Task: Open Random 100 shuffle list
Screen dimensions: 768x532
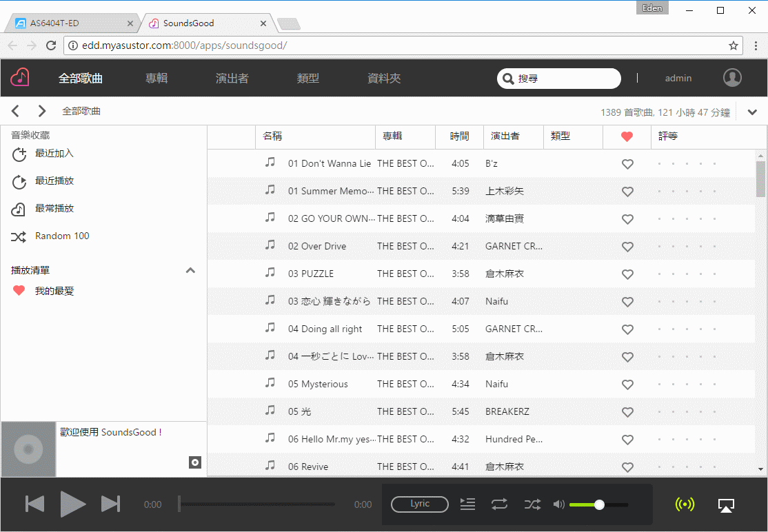Action: [62, 236]
